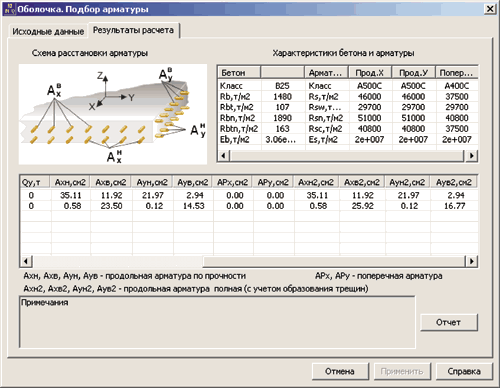Click the Прод.X column header

pos(369,72)
